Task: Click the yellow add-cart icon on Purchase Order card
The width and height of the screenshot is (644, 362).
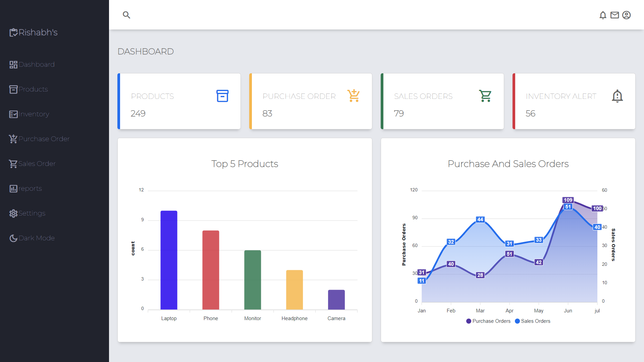Action: pyautogui.click(x=354, y=96)
